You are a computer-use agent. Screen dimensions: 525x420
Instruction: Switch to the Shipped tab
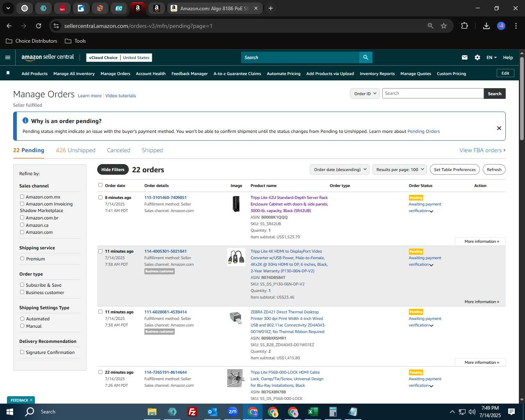pyautogui.click(x=152, y=150)
